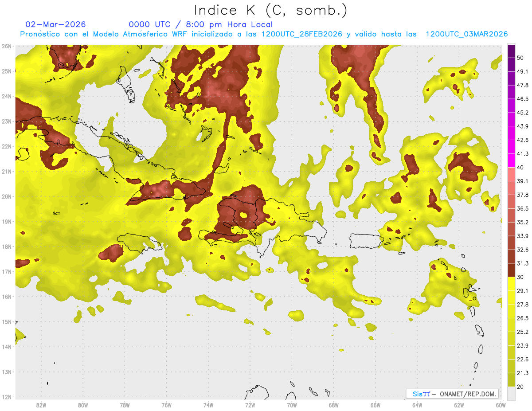The image size is (532, 411).
Task: Click the latitude label '24N'
Action: pos(7,96)
